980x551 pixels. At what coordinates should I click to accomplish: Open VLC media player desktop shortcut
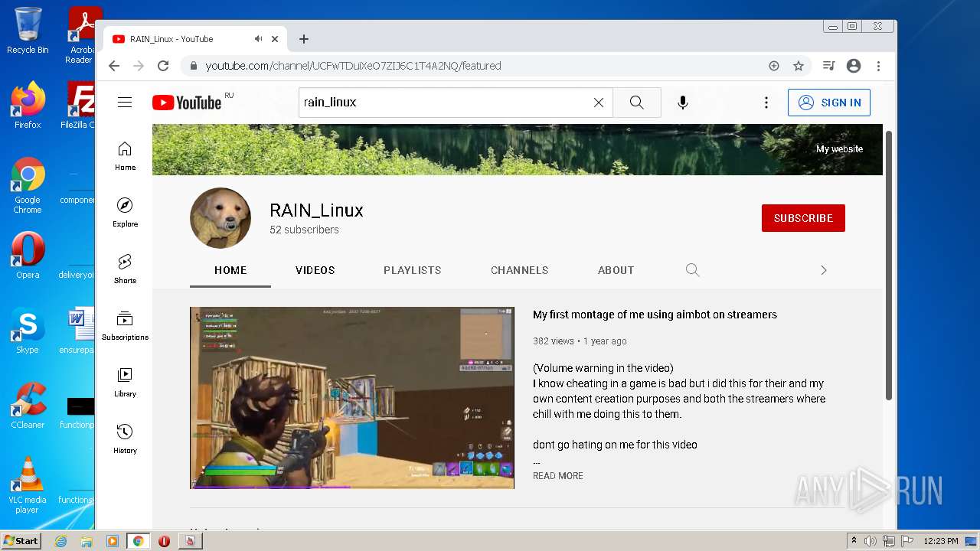click(28, 485)
